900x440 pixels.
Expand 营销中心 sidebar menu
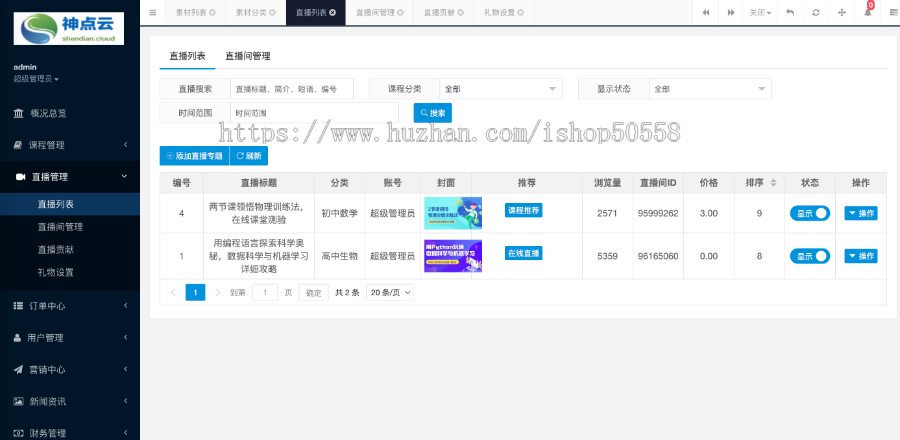[69, 370]
